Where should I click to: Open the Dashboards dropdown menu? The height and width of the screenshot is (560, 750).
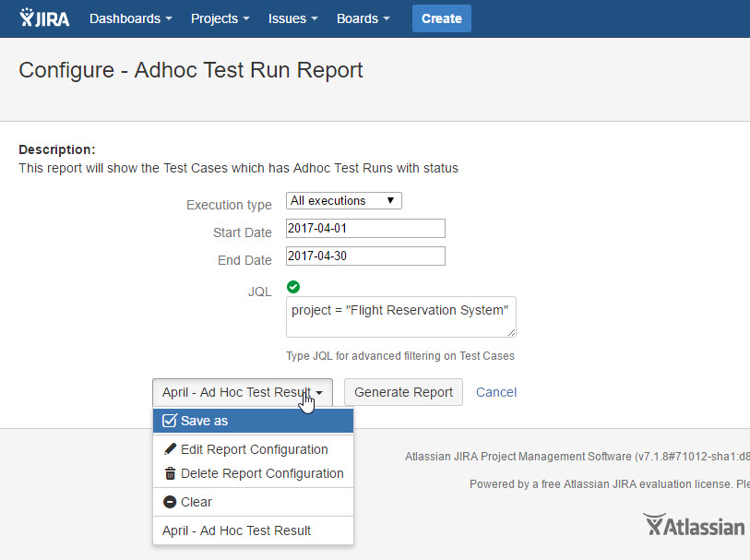pyautogui.click(x=131, y=18)
